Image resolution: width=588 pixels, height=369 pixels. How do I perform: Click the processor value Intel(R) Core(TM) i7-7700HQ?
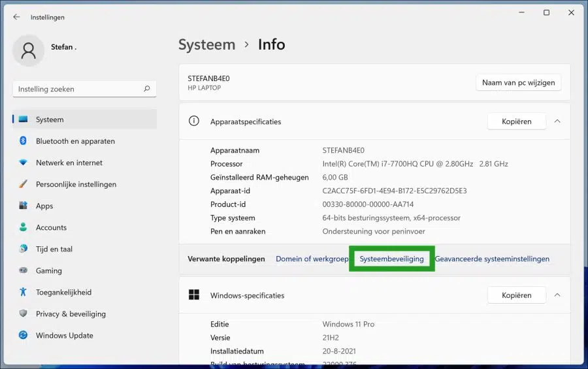pyautogui.click(x=415, y=164)
